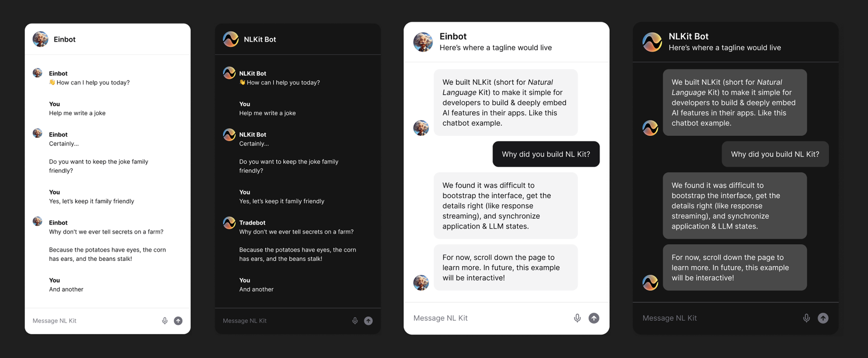868x358 pixels.
Task: Click the NLKit Bot header logo in the dark compact chat
Action: [x=230, y=39]
